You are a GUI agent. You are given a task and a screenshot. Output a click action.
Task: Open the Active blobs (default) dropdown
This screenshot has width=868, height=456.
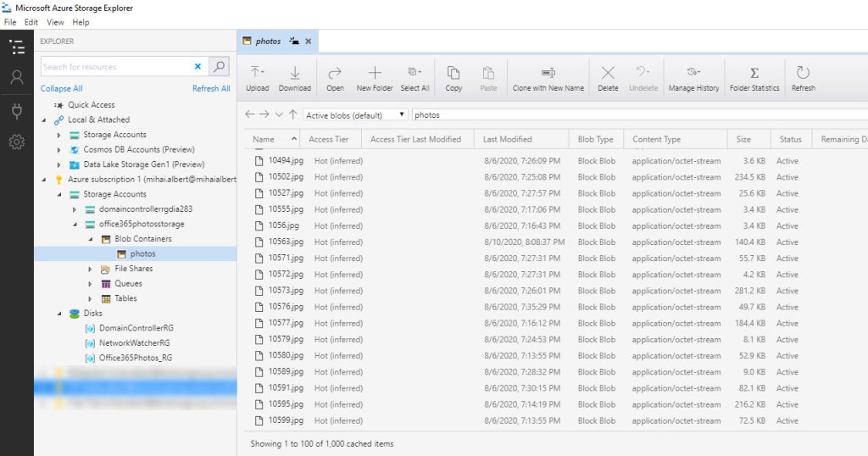coord(355,114)
